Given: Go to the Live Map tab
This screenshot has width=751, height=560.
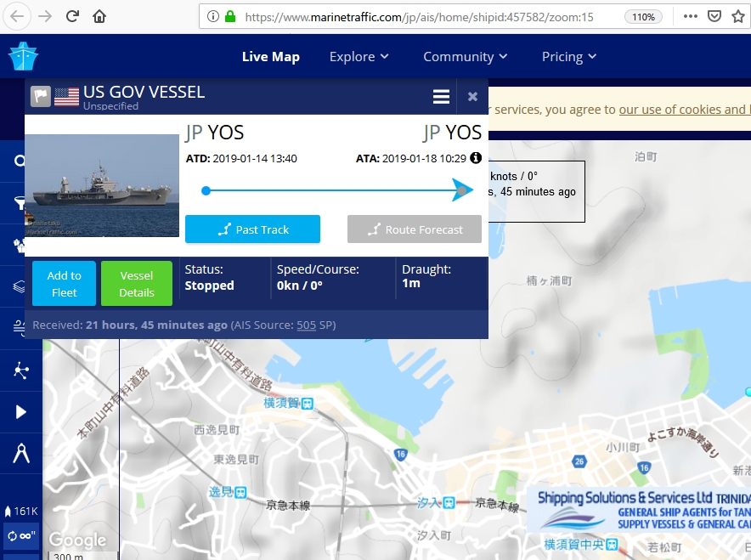Looking at the screenshot, I should [270, 57].
